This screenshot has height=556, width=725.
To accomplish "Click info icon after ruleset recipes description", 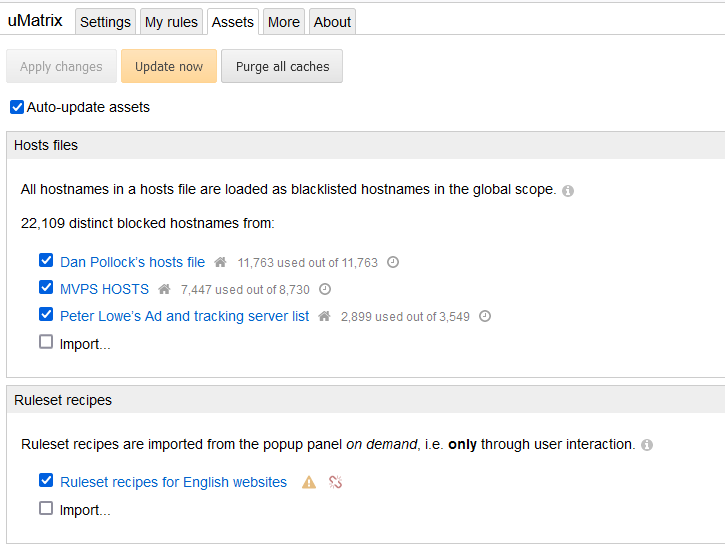I will point(647,445).
